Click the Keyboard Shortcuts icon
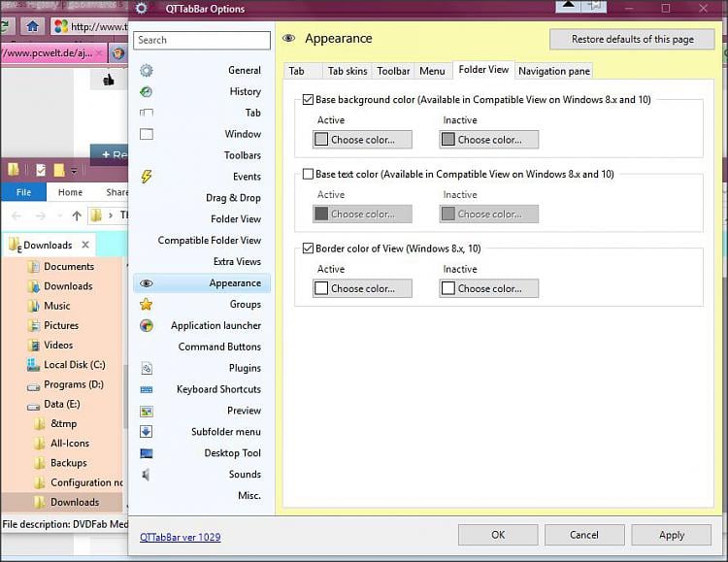 click(147, 389)
